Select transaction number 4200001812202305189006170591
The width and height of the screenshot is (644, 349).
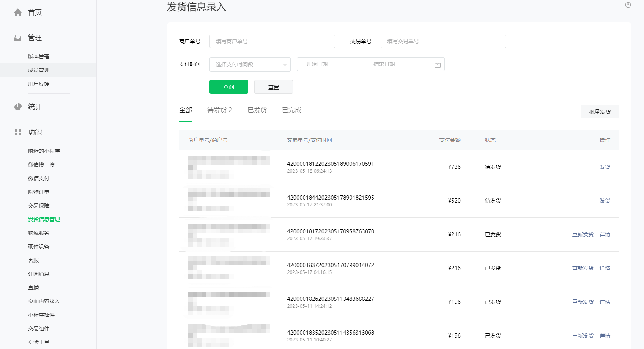pyautogui.click(x=331, y=164)
